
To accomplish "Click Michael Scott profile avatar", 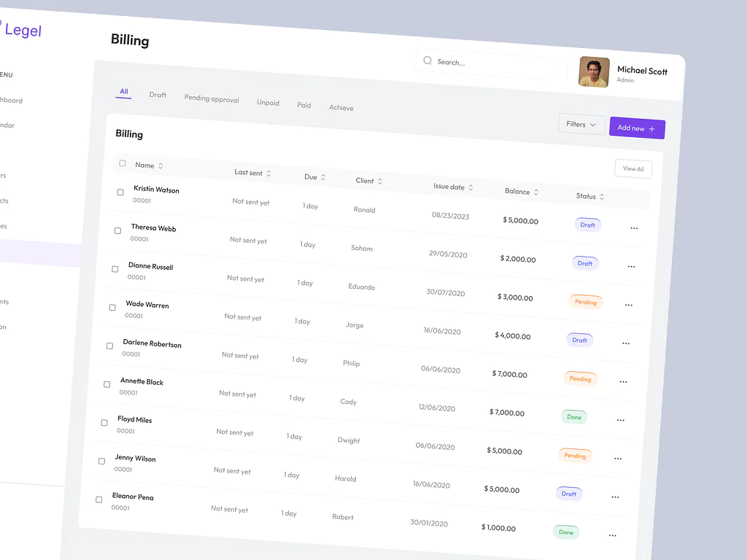I will (x=594, y=72).
